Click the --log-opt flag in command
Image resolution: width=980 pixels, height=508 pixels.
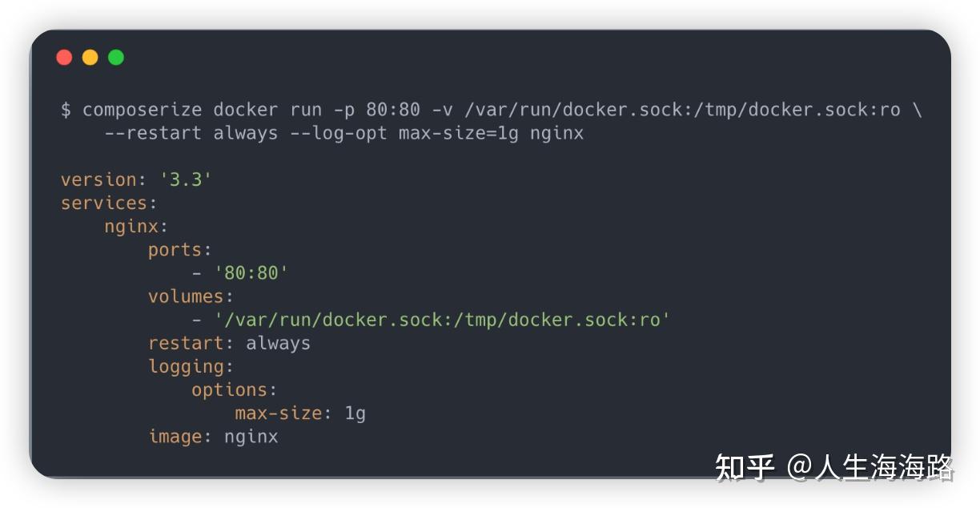coord(337,133)
